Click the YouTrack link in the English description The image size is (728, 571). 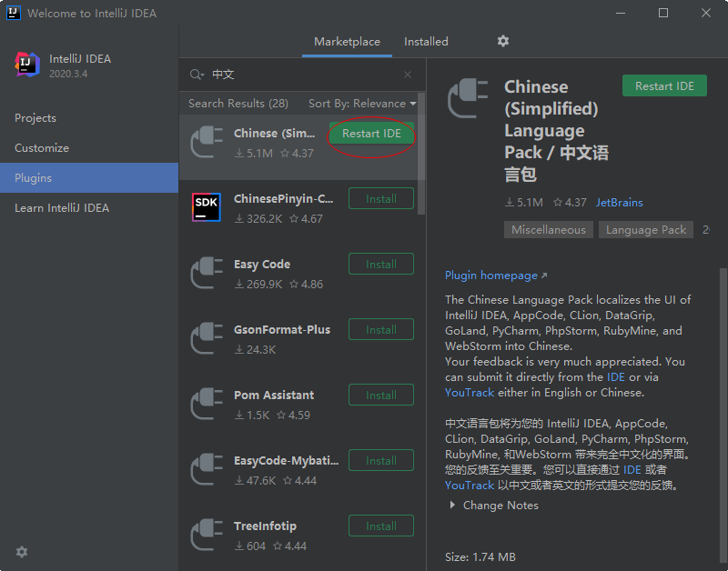470,393
